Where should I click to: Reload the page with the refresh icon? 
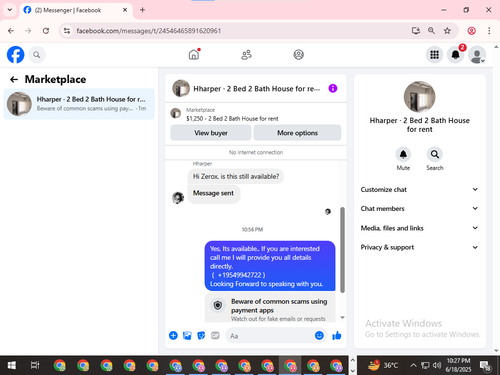pyautogui.click(x=46, y=31)
